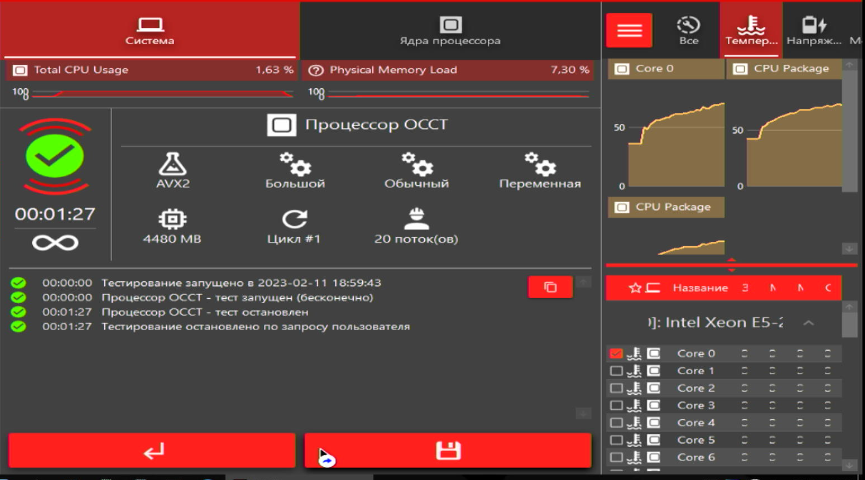Click the Core 0 temperature graph
The image size is (865, 480).
coord(676,145)
